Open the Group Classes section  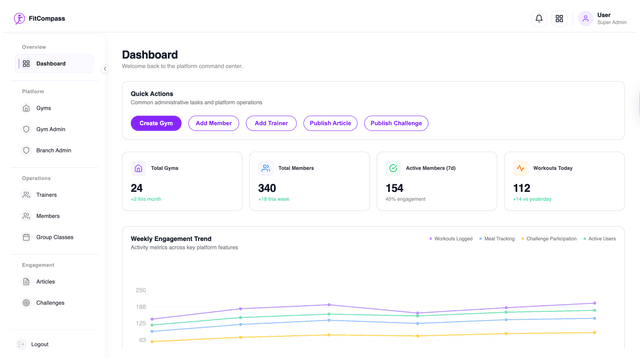[x=54, y=237]
